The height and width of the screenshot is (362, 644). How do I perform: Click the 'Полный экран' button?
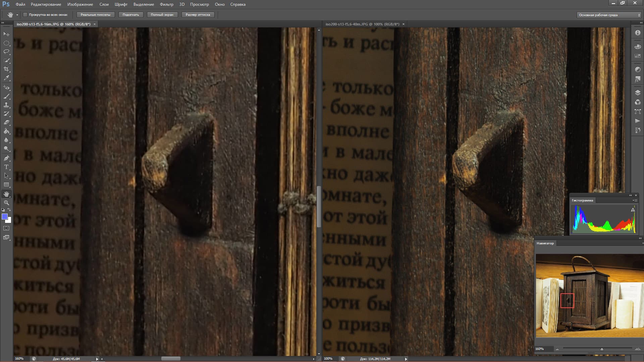tap(162, 15)
